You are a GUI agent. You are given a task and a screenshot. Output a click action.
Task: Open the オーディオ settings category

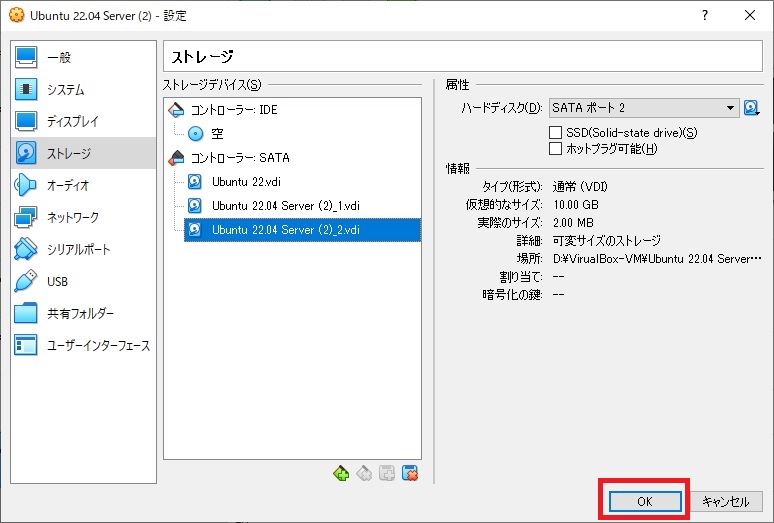point(83,186)
